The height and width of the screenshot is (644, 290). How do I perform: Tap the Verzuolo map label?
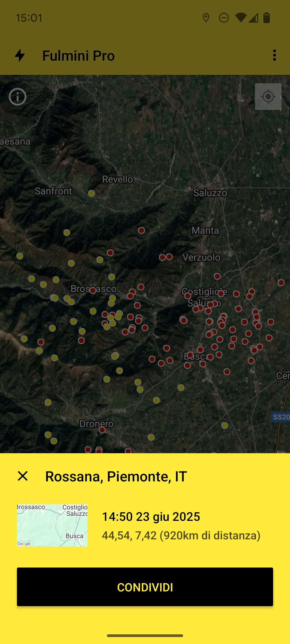(201, 258)
